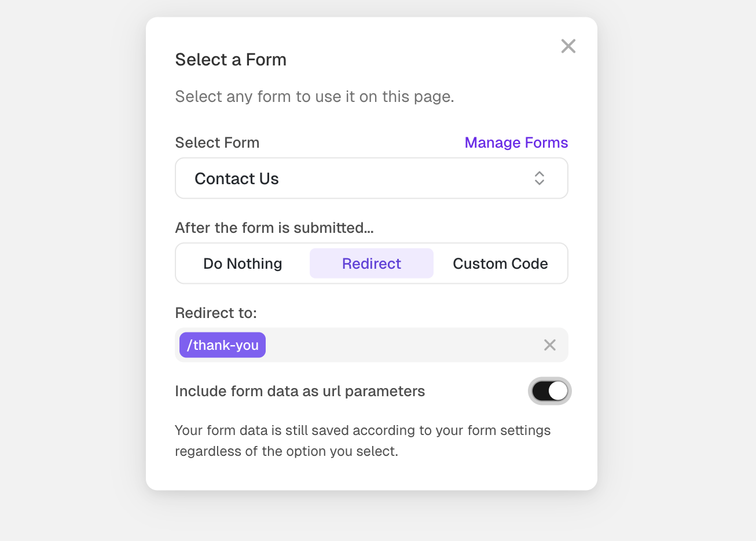
Task: Select the Do Nothing option
Action: click(x=243, y=264)
